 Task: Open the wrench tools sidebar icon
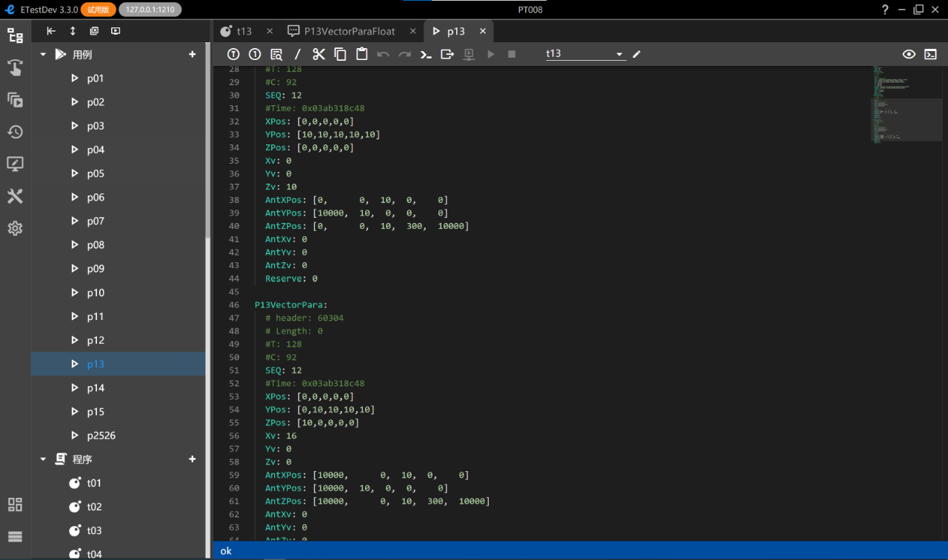[x=15, y=196]
